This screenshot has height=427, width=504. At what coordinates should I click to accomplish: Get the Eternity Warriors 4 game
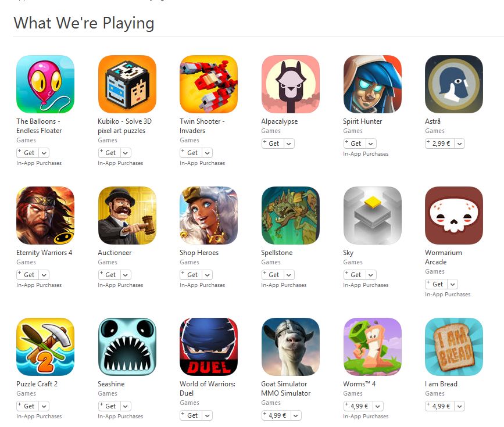[28, 275]
